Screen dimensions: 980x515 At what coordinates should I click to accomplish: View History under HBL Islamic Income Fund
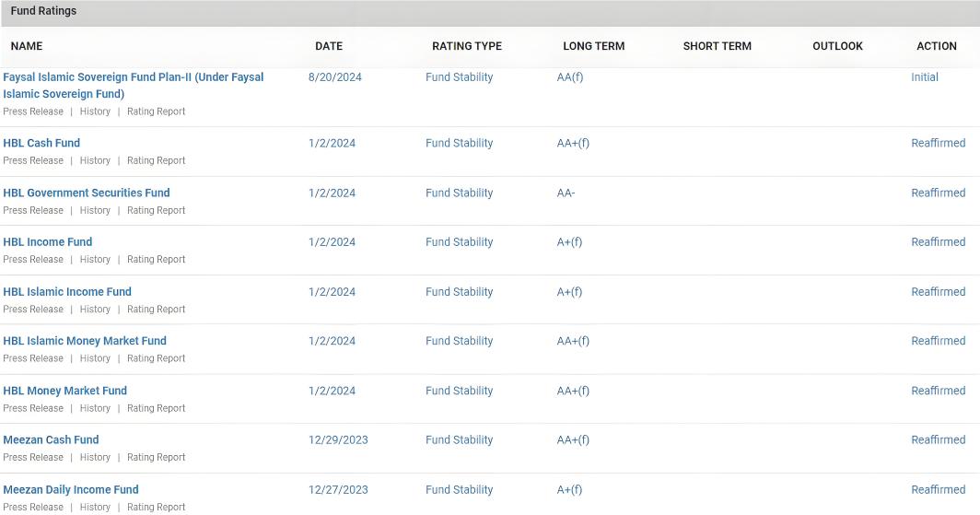95,310
